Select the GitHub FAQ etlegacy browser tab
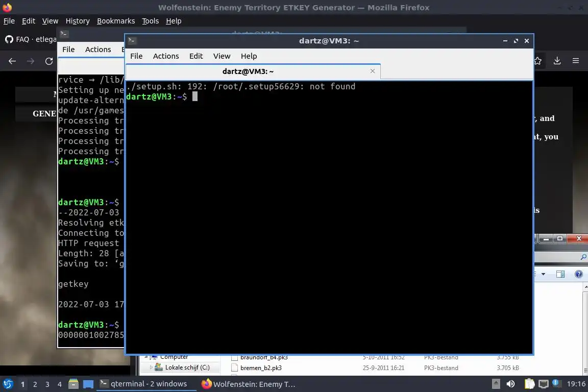The height and width of the screenshot is (392, 588). click(30, 39)
